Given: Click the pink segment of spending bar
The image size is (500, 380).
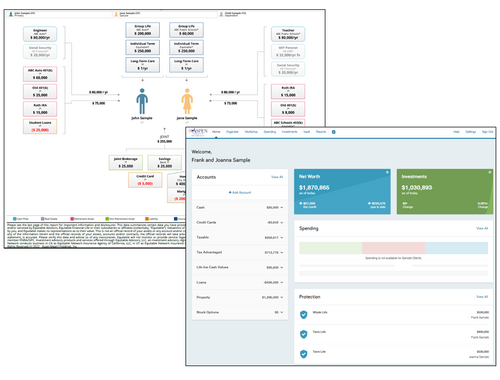Looking at the screenshot, I should coord(393,248).
